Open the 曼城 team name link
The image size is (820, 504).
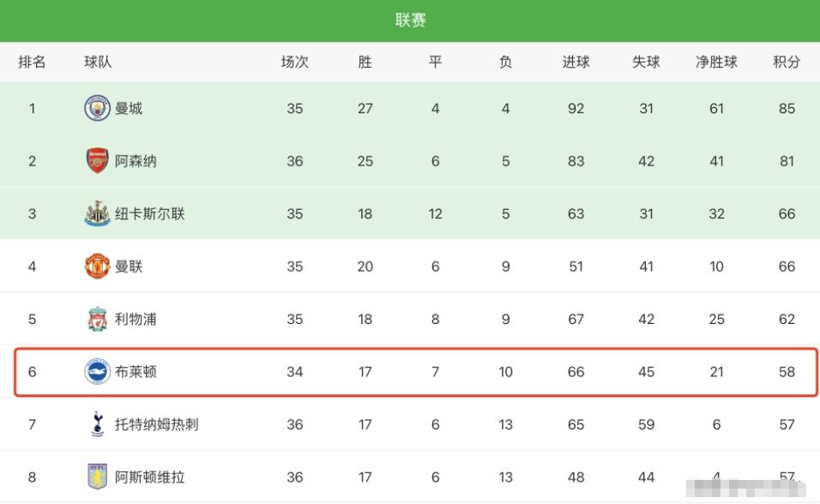click(129, 109)
